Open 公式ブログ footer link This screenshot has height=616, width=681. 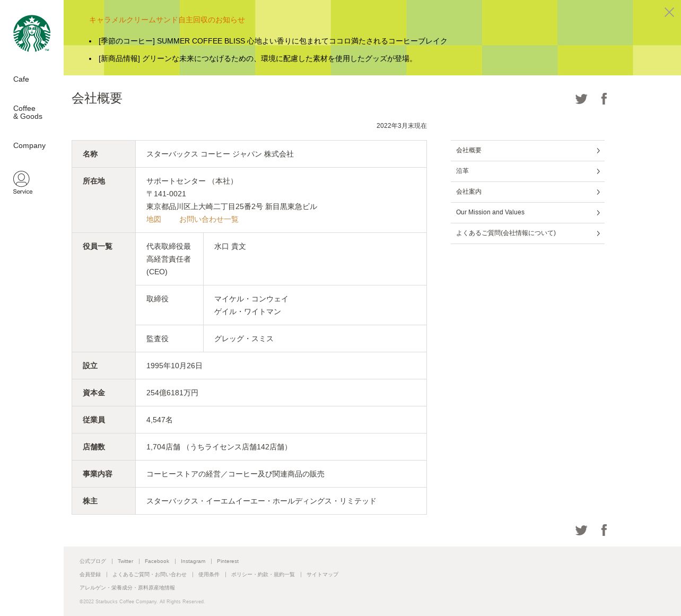pos(93,561)
